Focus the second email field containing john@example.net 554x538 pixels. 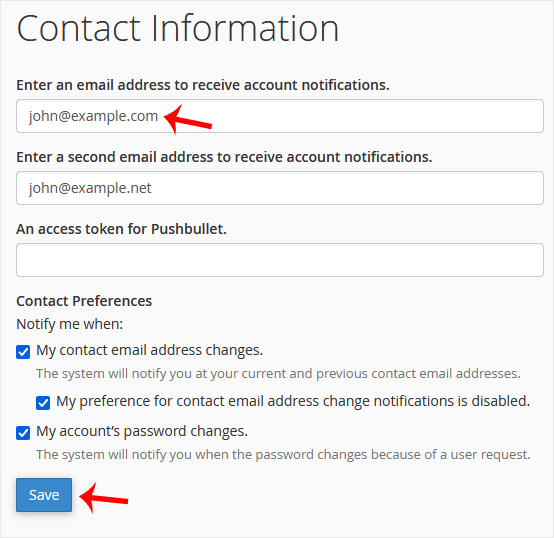(x=280, y=188)
